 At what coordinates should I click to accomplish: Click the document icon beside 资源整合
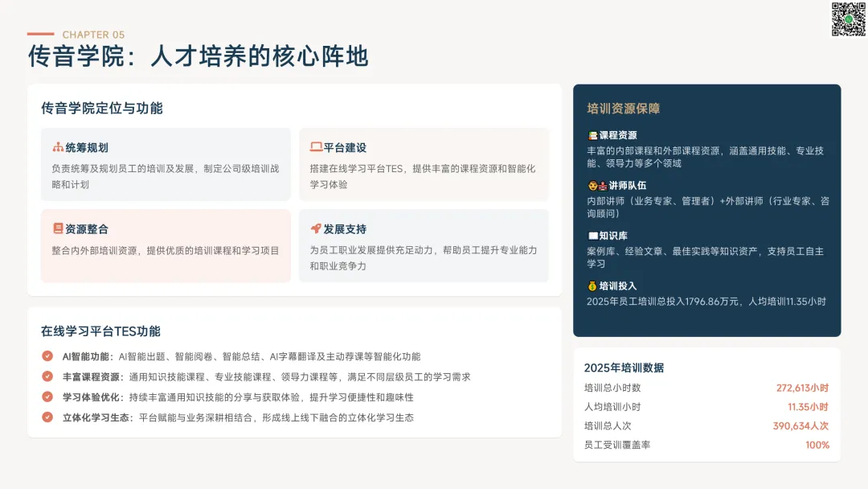point(58,228)
